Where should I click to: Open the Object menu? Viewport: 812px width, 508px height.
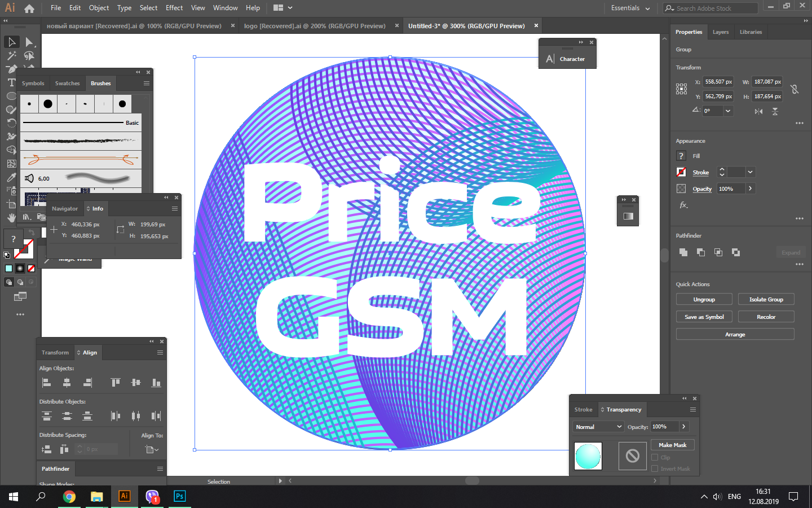(99, 8)
